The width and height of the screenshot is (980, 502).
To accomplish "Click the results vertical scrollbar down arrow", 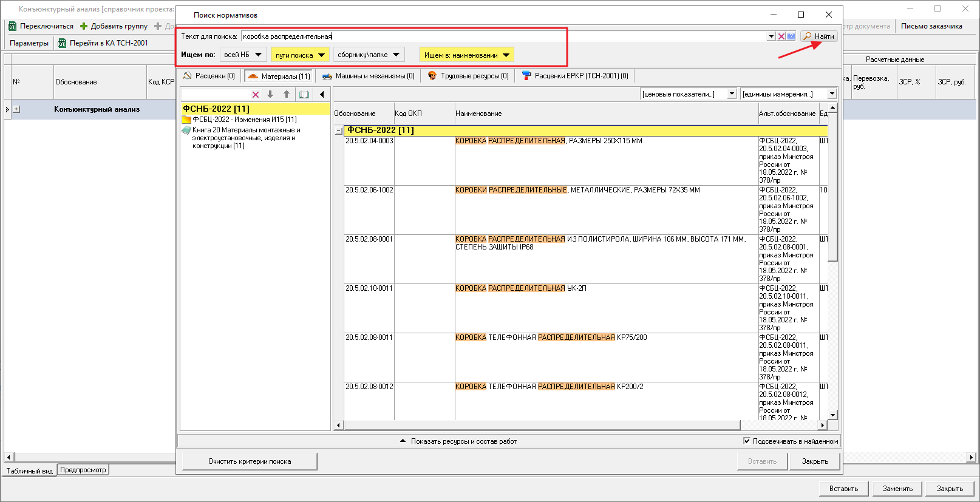I will [x=832, y=415].
